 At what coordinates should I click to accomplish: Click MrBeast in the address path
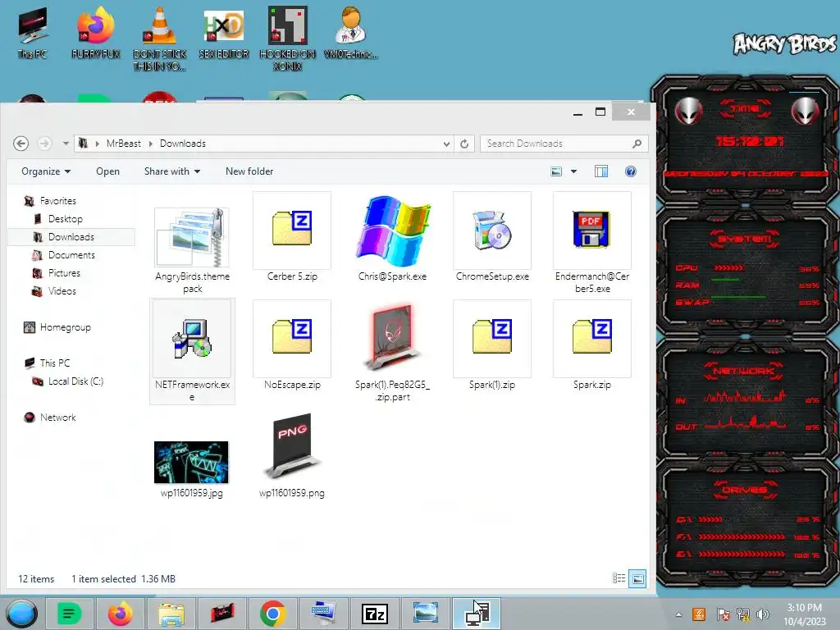point(123,144)
